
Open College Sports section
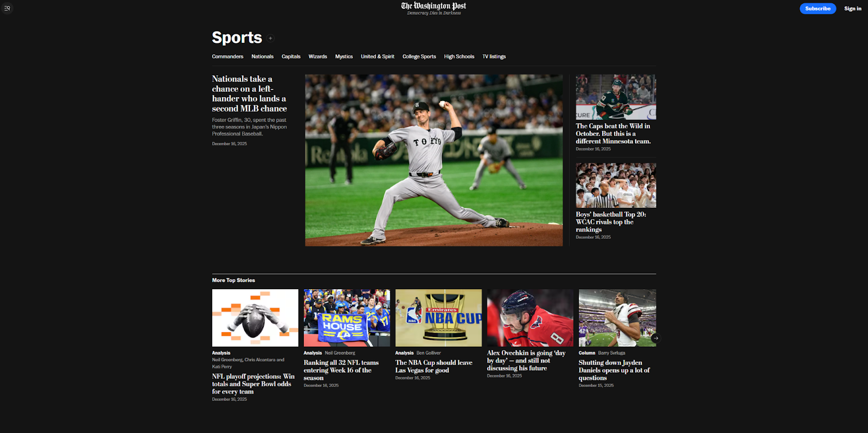coord(419,56)
